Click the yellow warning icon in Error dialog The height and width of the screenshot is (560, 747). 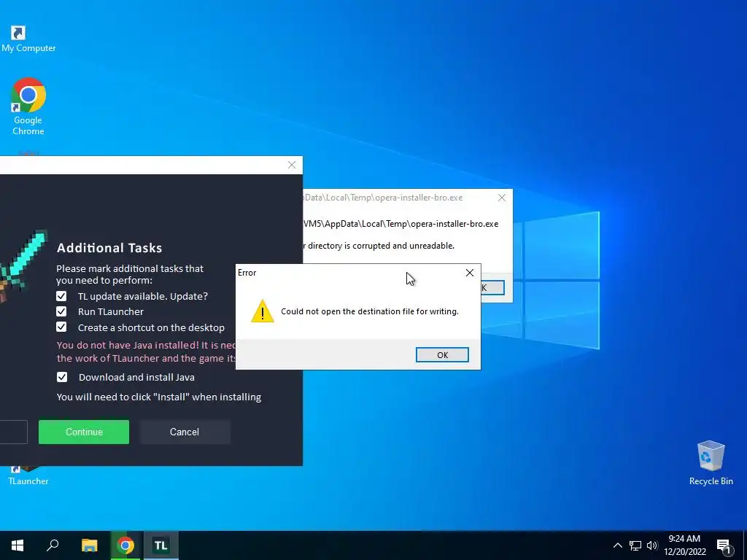263,311
